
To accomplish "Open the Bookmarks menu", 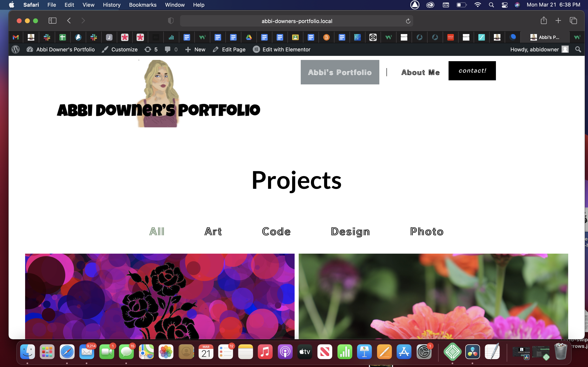I will point(143,5).
